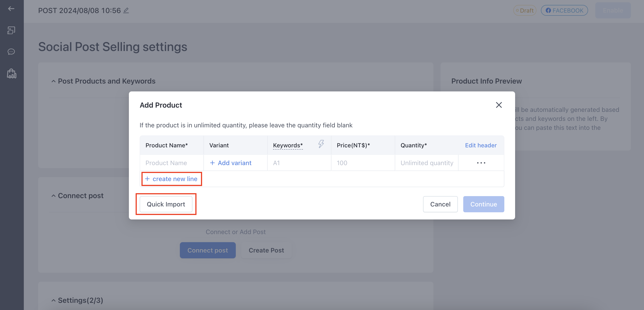Click the back arrow icon
Image resolution: width=644 pixels, height=310 pixels.
click(x=11, y=9)
